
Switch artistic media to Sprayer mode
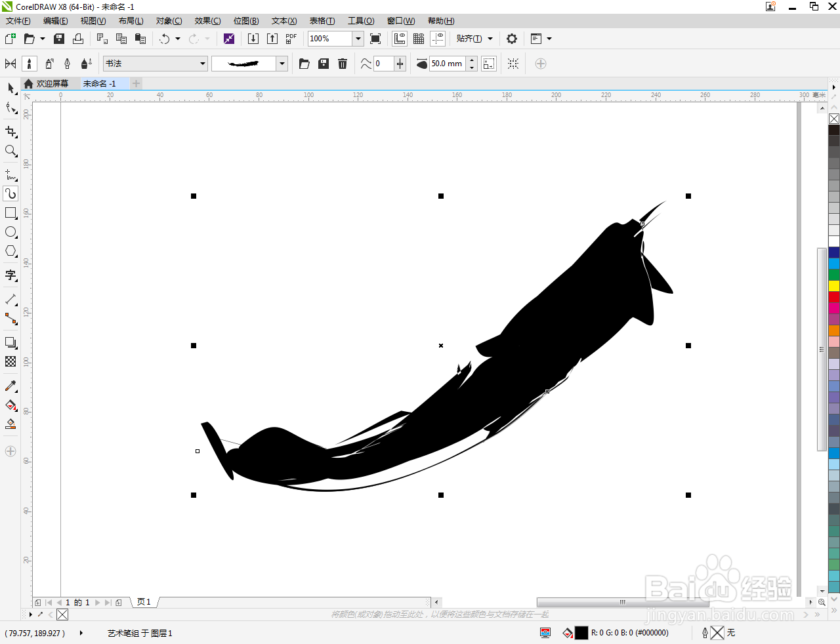click(x=49, y=64)
